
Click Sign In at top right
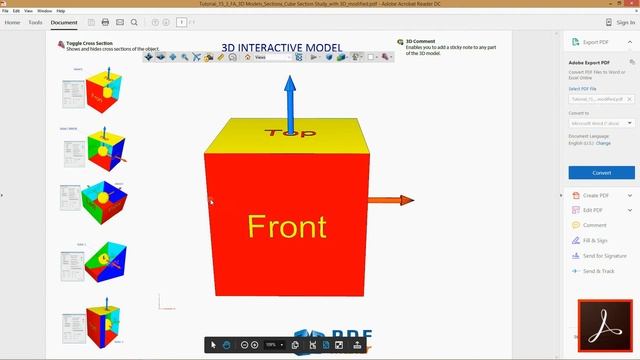pos(626,22)
